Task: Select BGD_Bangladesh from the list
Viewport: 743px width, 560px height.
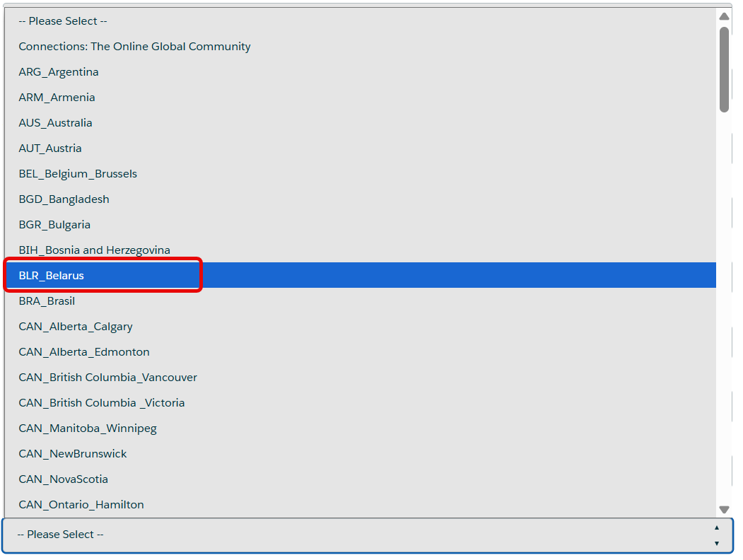Action: 64,199
